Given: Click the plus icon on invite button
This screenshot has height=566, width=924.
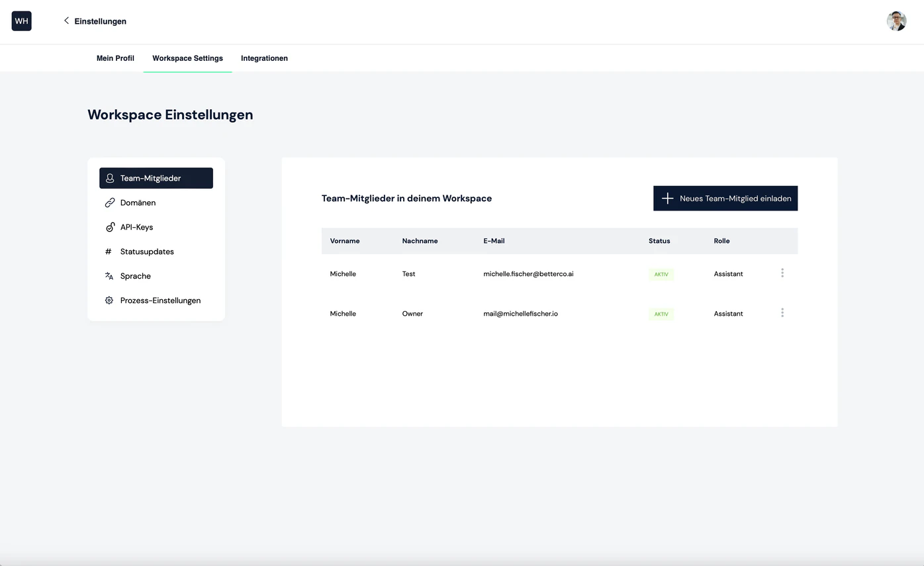Looking at the screenshot, I should click(x=667, y=199).
